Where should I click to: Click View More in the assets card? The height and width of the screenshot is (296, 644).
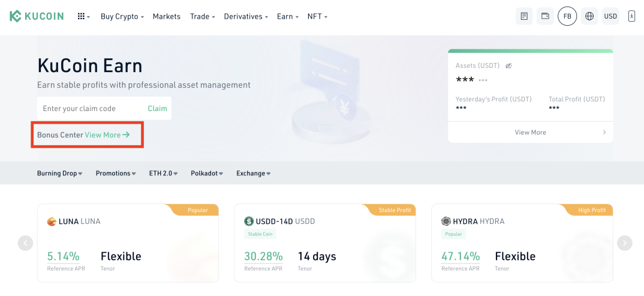click(530, 132)
